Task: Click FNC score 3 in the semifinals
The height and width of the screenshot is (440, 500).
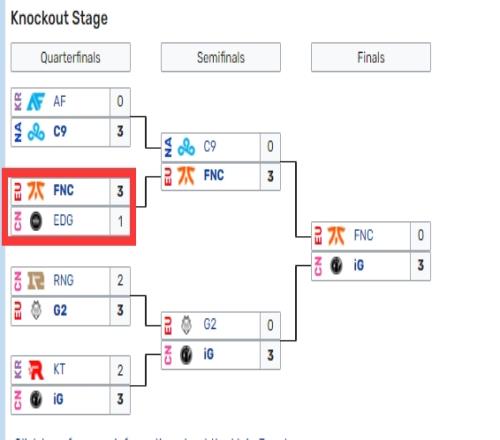Action: tap(270, 176)
